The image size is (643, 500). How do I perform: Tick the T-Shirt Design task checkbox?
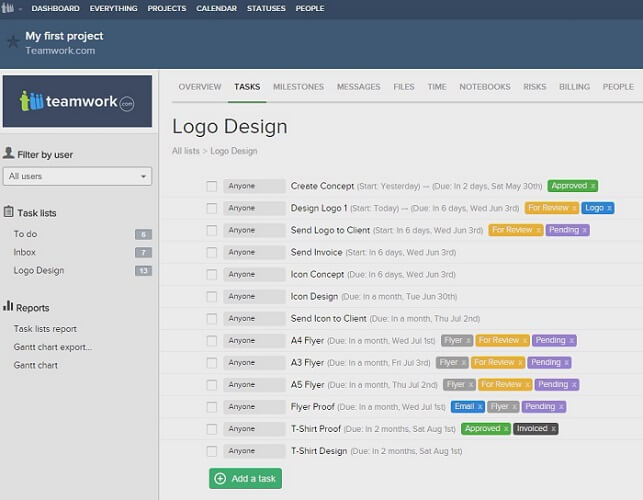(211, 451)
